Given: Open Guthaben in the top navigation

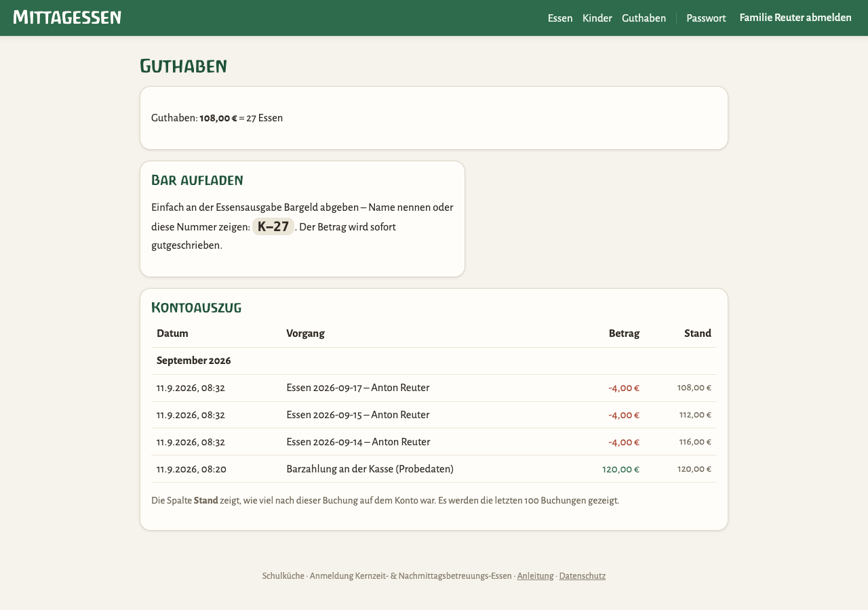Looking at the screenshot, I should coord(644,18).
